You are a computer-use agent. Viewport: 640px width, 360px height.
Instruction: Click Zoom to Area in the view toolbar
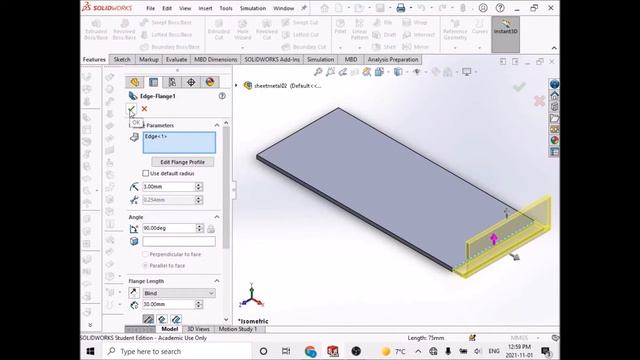(x=330, y=72)
